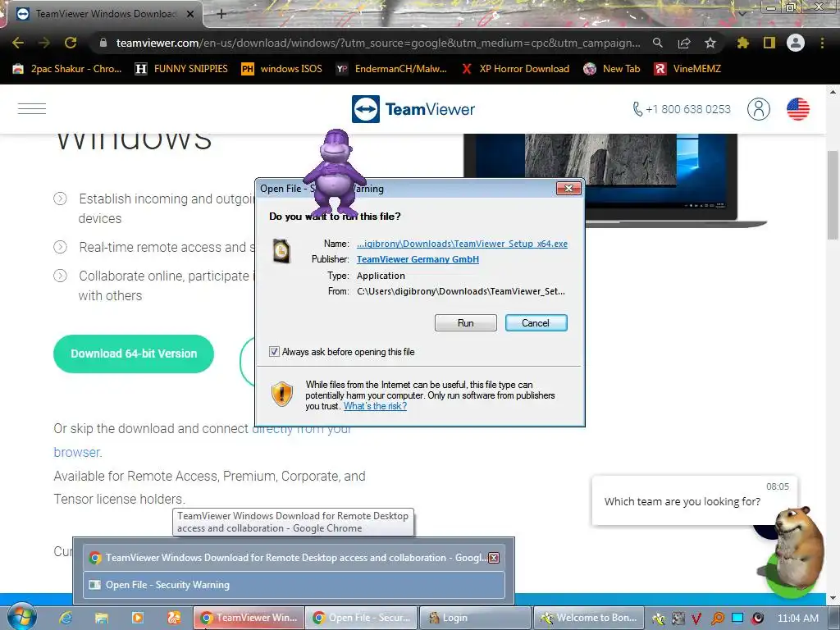Switch to Open File - Secur... taskbar button
Image resolution: width=840 pixels, height=630 pixels.
click(x=362, y=618)
